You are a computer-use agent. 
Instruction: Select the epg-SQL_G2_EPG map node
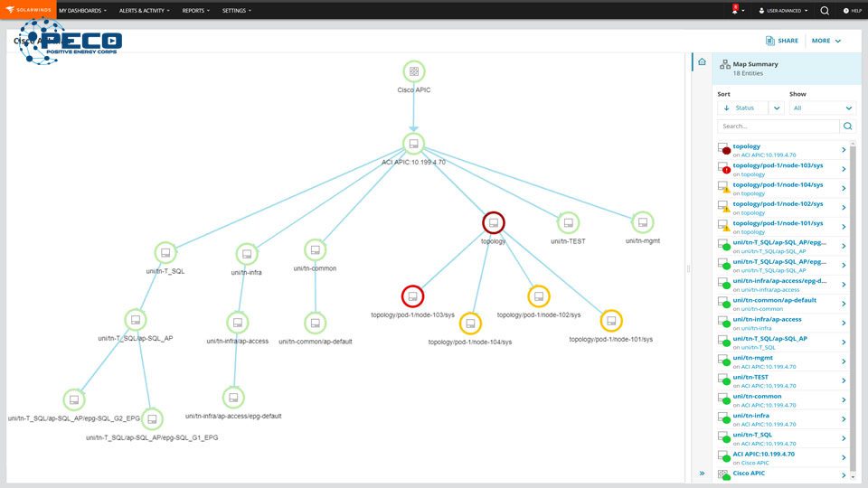coord(74,399)
